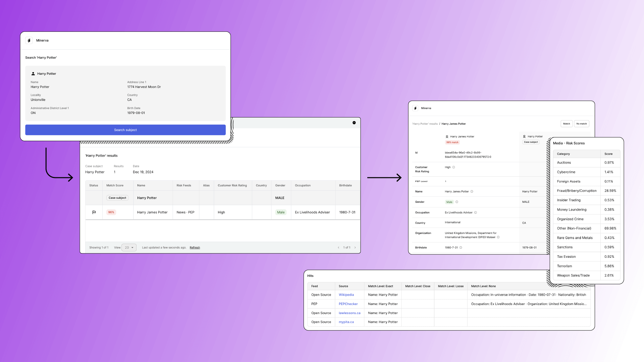644x362 pixels.
Task: Open the View 20 rows-per-page dropdown
Action: coord(129,248)
